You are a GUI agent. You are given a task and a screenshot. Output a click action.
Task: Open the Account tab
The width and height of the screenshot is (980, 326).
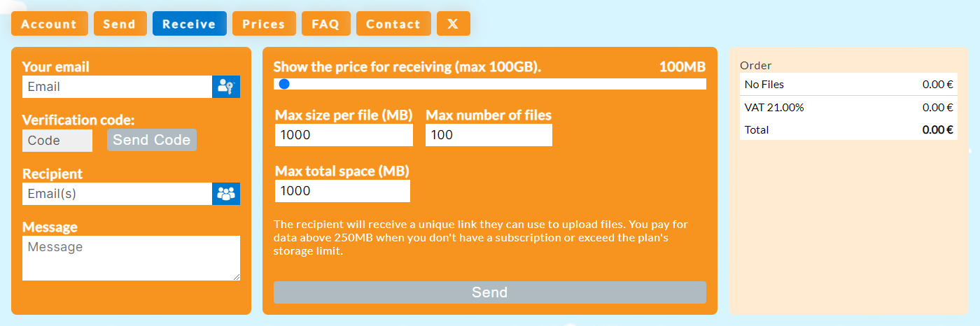point(49,24)
